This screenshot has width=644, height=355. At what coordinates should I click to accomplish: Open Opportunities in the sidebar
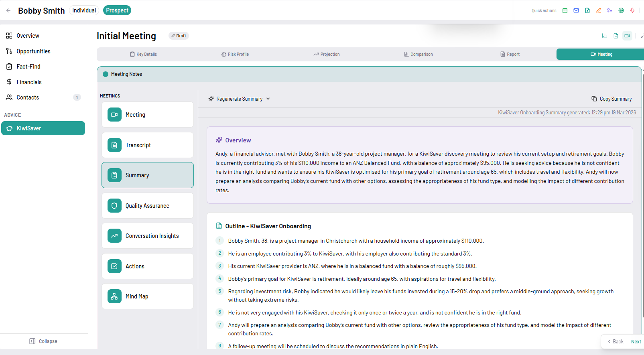(33, 51)
